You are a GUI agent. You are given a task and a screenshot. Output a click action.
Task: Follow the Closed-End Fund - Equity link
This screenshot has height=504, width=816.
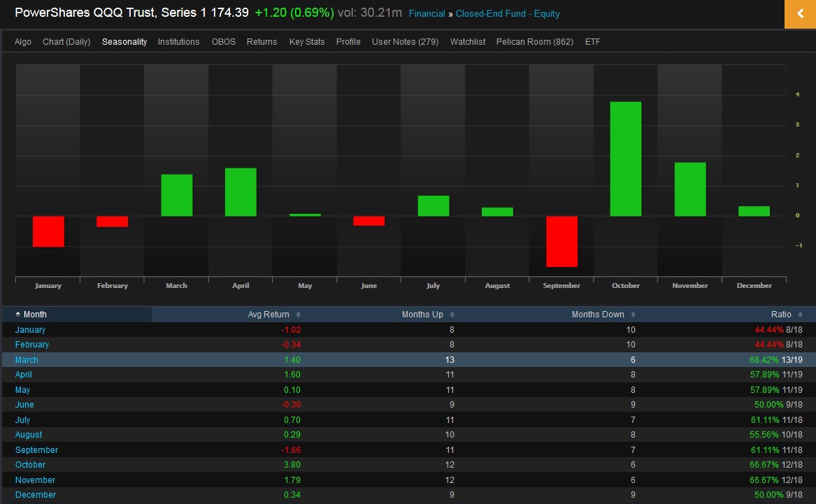[508, 13]
